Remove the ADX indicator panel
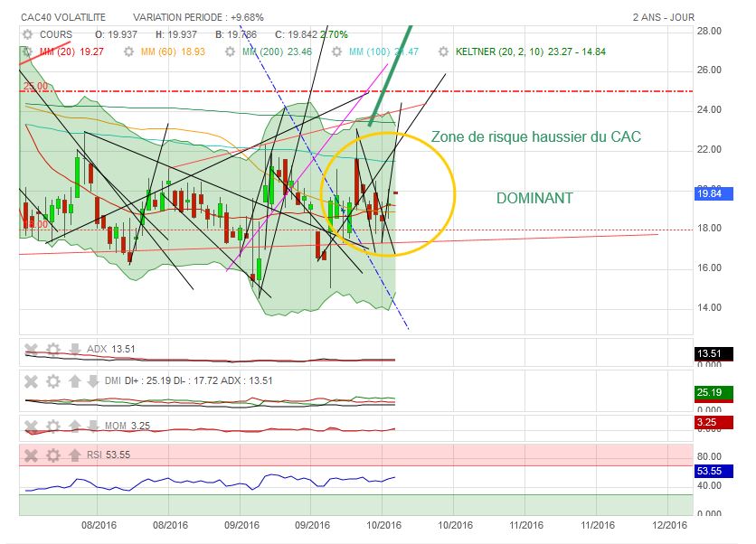 (x=32, y=349)
